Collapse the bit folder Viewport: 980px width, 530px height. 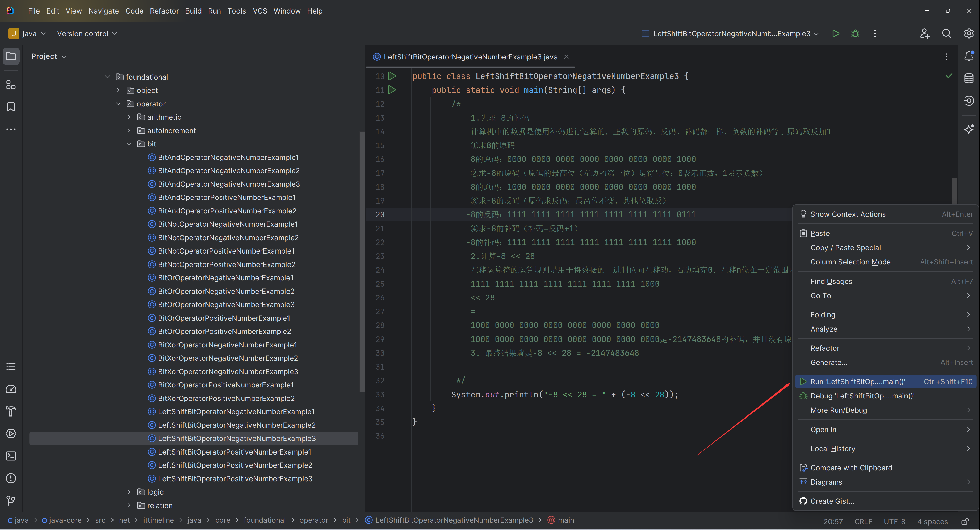[129, 144]
